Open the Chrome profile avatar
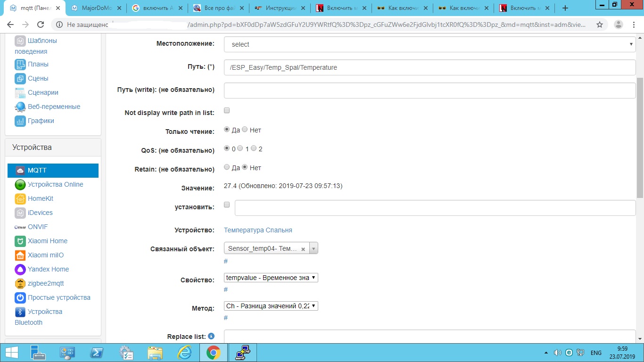 [x=619, y=25]
